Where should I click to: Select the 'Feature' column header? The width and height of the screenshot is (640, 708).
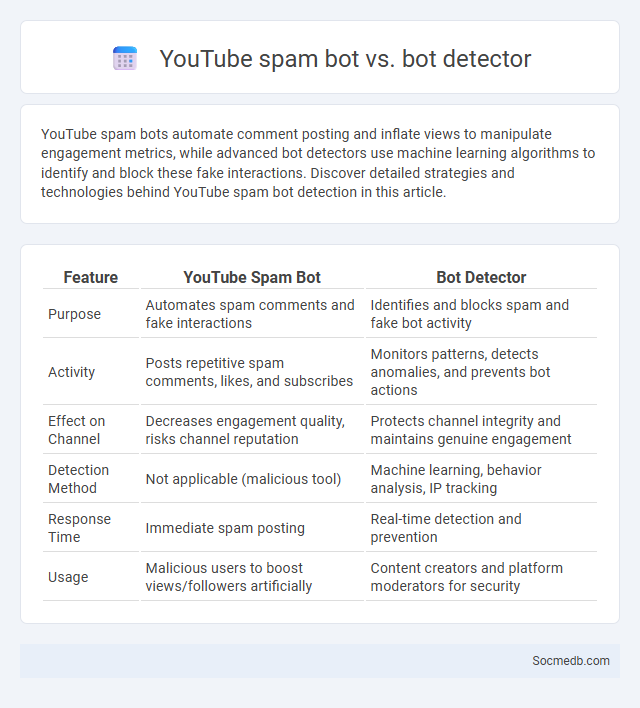pos(91,277)
